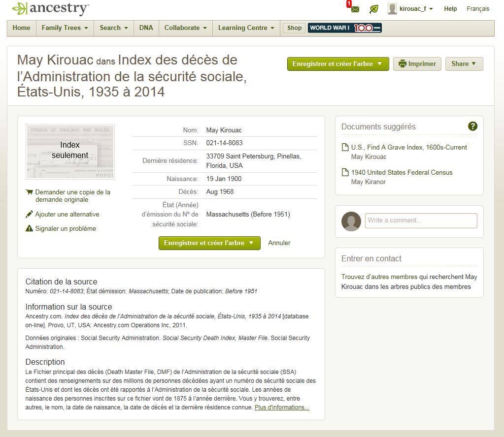Image resolution: width=504 pixels, height=437 pixels.
Task: Click document icon next to Find A Grave Index
Action: pos(345,147)
